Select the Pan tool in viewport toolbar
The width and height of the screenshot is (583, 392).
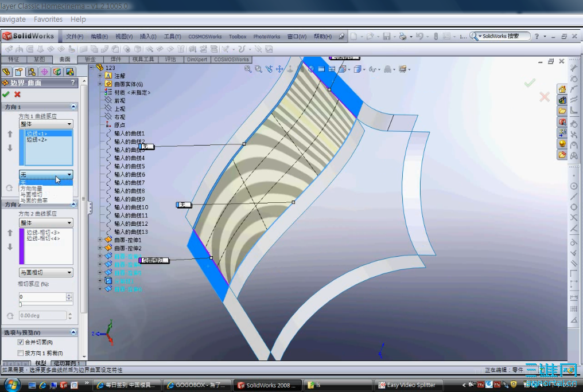279,69
